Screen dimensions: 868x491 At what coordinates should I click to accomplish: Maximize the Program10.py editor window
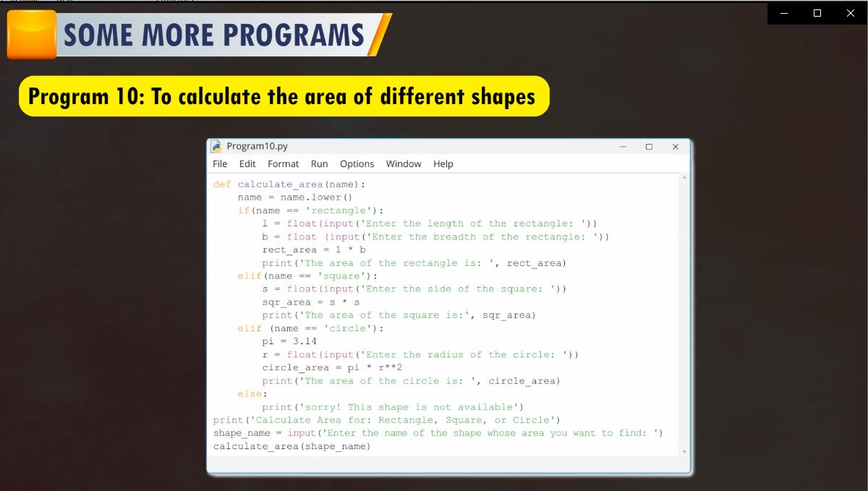pyautogui.click(x=649, y=147)
